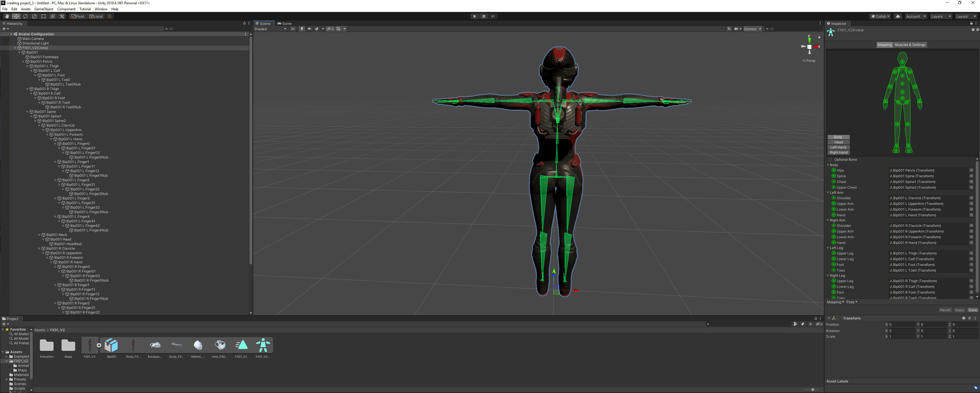Open the GameObject menu
The image size is (980, 393).
44,9
